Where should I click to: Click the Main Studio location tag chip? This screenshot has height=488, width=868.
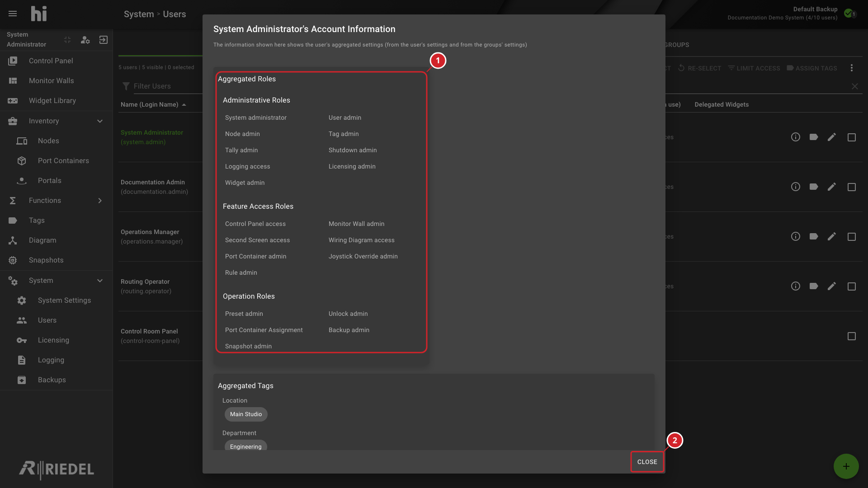[246, 414]
